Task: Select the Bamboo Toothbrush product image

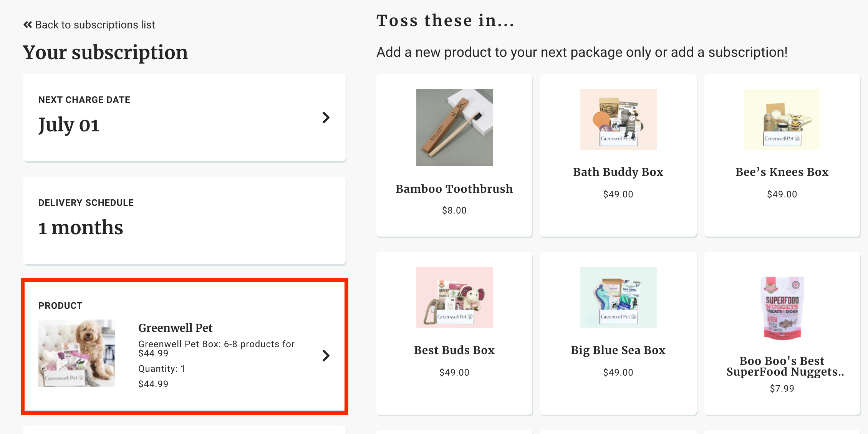Action: point(454,128)
